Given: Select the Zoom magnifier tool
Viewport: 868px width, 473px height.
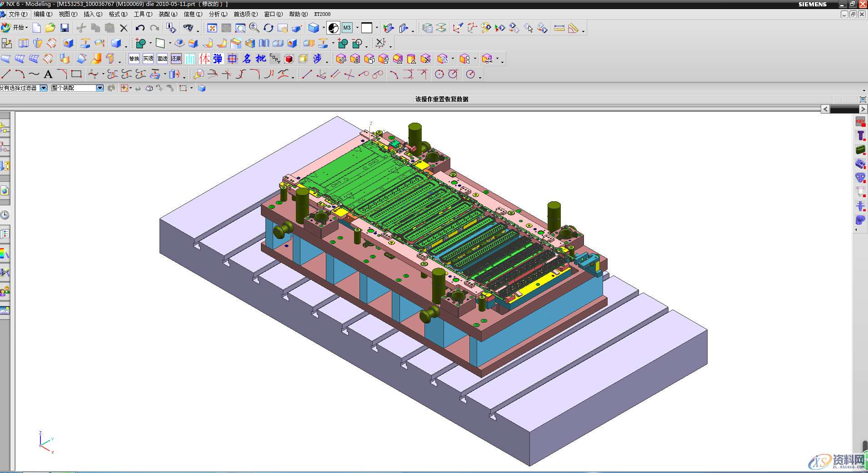Looking at the screenshot, I should (254, 28).
